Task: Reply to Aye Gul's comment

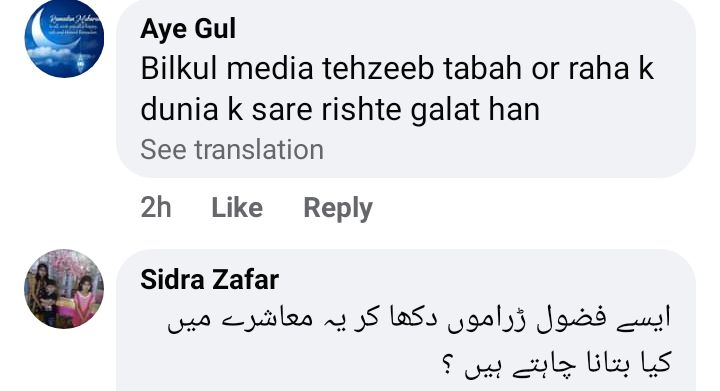Action: [338, 208]
